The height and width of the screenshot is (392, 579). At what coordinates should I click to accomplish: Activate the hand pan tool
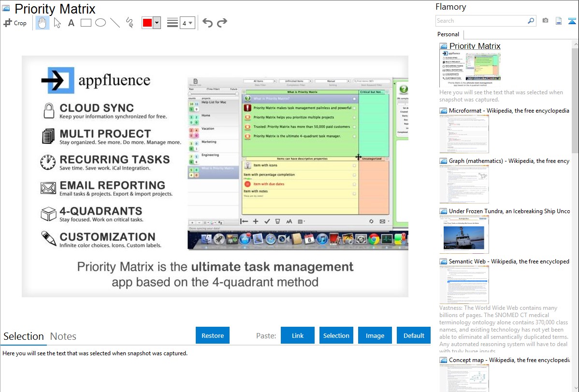42,23
